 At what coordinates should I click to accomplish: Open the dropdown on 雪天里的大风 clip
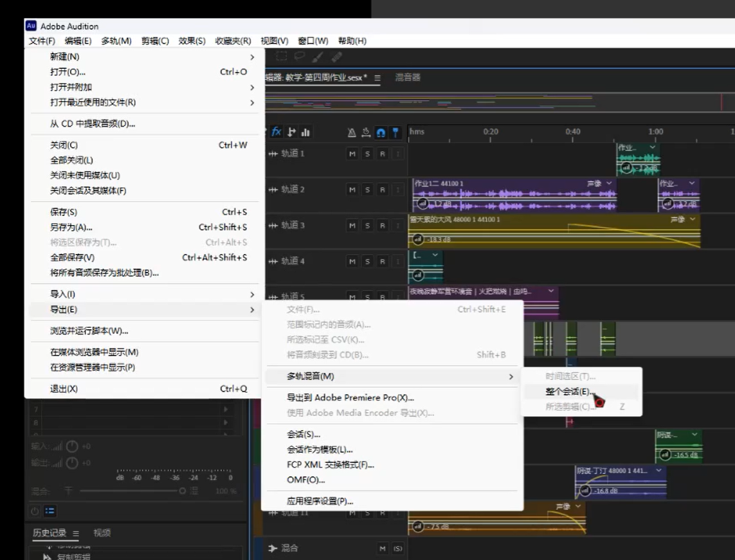[693, 219]
